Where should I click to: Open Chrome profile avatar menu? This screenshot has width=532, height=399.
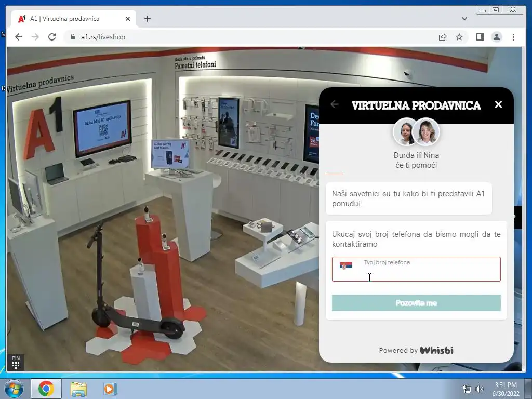pos(496,37)
